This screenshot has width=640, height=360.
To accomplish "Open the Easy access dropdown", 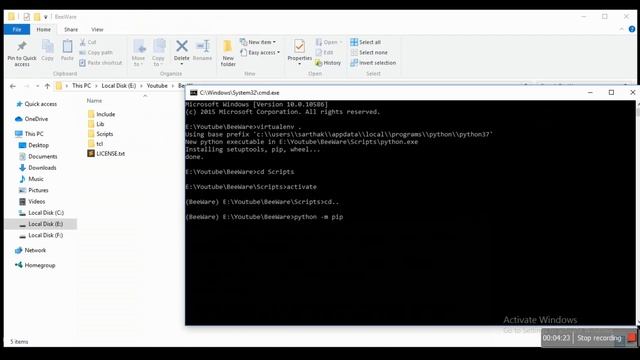I will point(260,53).
